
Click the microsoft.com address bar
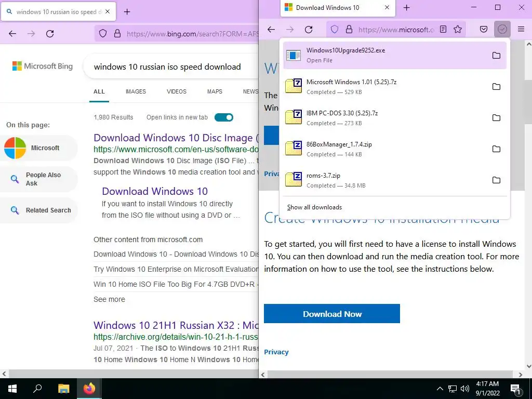pyautogui.click(x=396, y=30)
